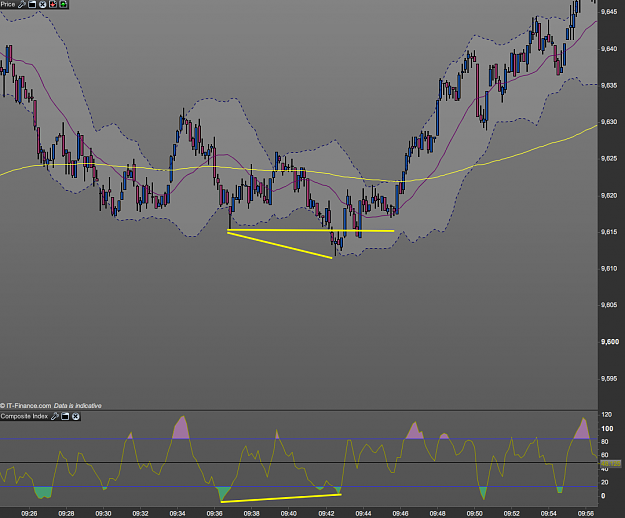Click the 80 level on Composite Index scale
This screenshot has width=625, height=518.
click(x=605, y=442)
